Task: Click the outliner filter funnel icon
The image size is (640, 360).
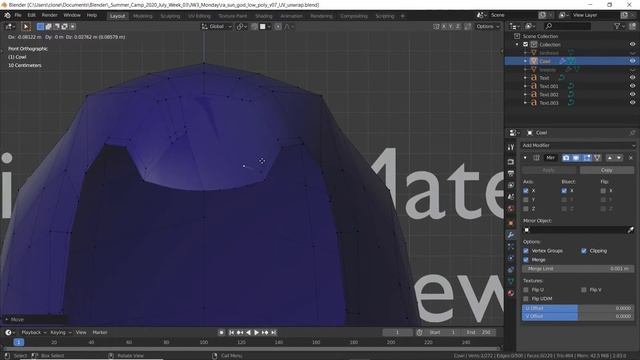Action: (x=617, y=26)
